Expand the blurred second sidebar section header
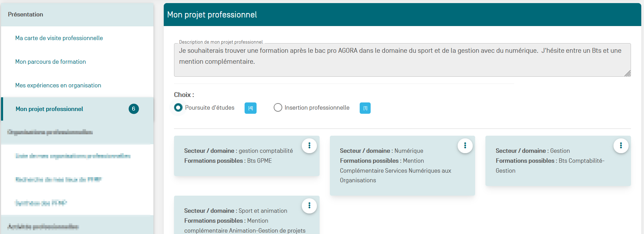This screenshot has width=644, height=234. [77, 132]
